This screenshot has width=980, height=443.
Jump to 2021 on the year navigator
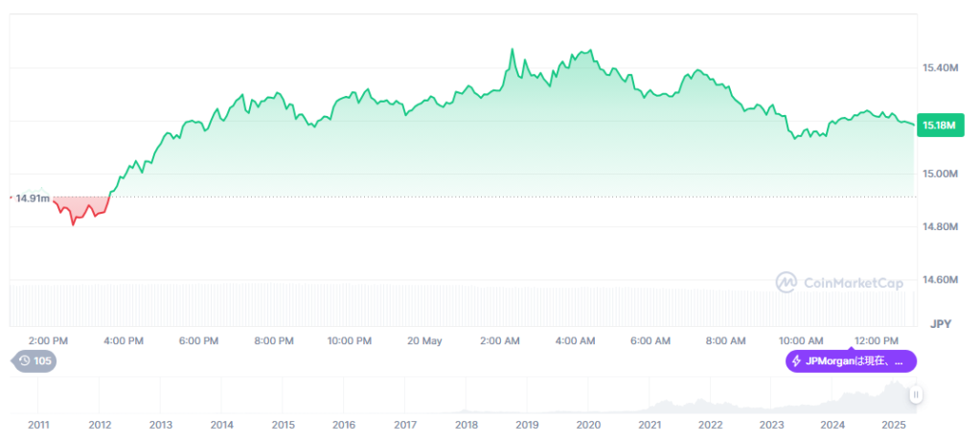pos(650,425)
